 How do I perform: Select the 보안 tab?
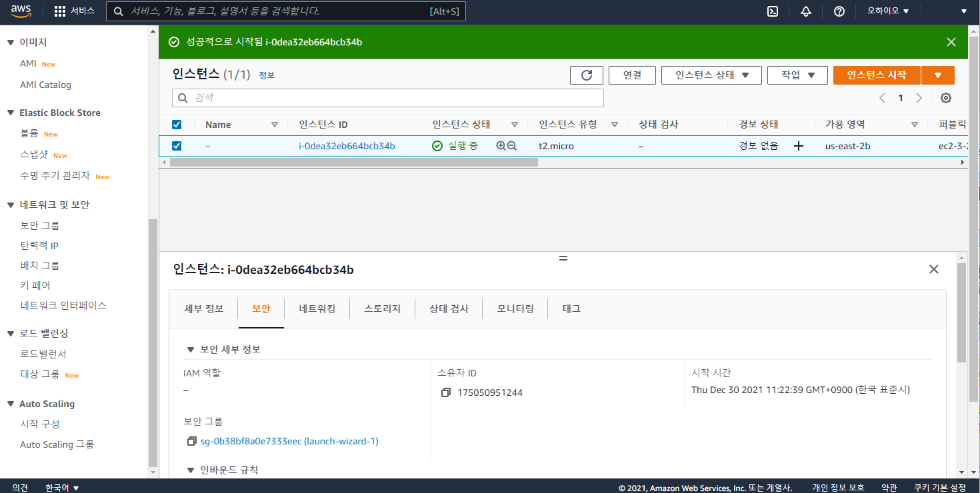(261, 309)
